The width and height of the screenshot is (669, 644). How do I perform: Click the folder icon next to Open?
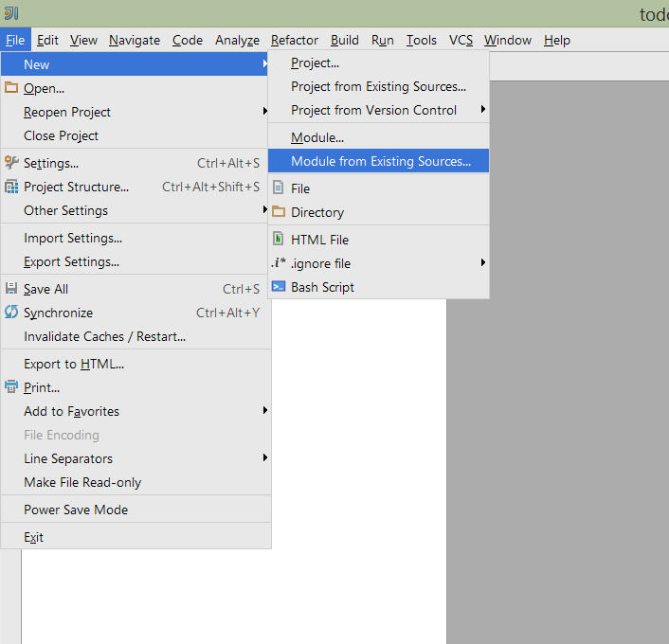click(x=11, y=88)
